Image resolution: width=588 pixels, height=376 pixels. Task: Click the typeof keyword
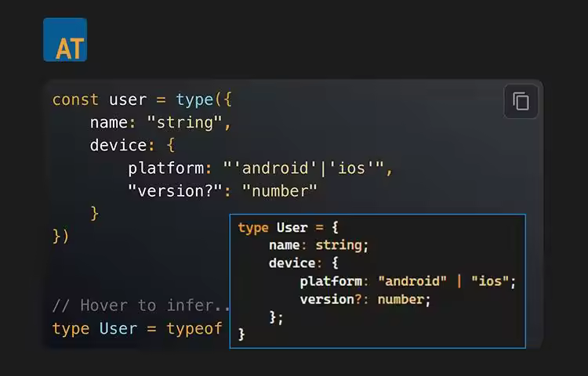click(x=194, y=328)
